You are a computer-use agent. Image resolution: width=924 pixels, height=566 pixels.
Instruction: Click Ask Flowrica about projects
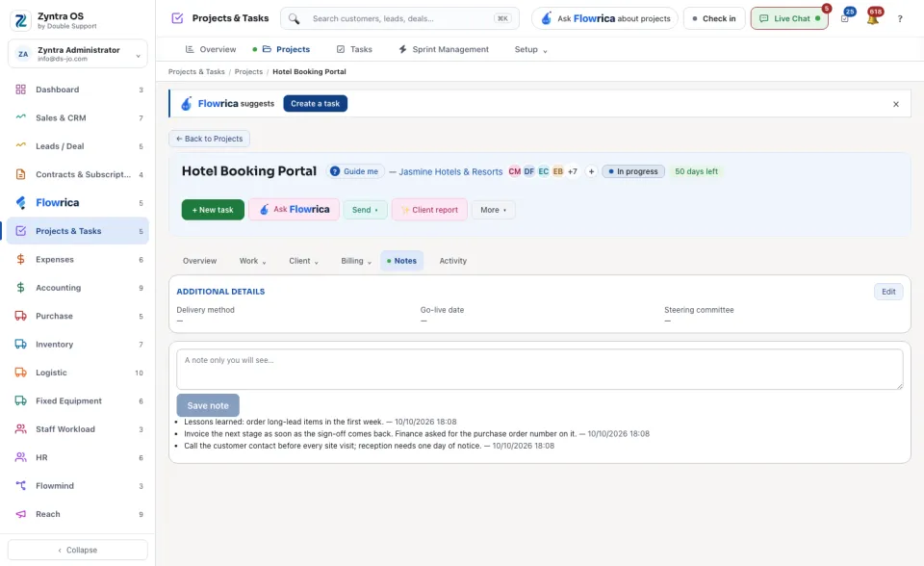tap(605, 19)
